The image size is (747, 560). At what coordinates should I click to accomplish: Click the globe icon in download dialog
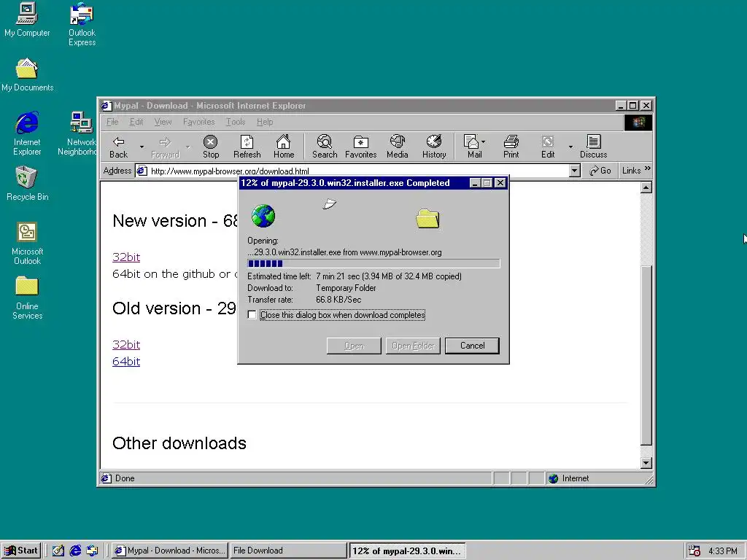click(263, 216)
